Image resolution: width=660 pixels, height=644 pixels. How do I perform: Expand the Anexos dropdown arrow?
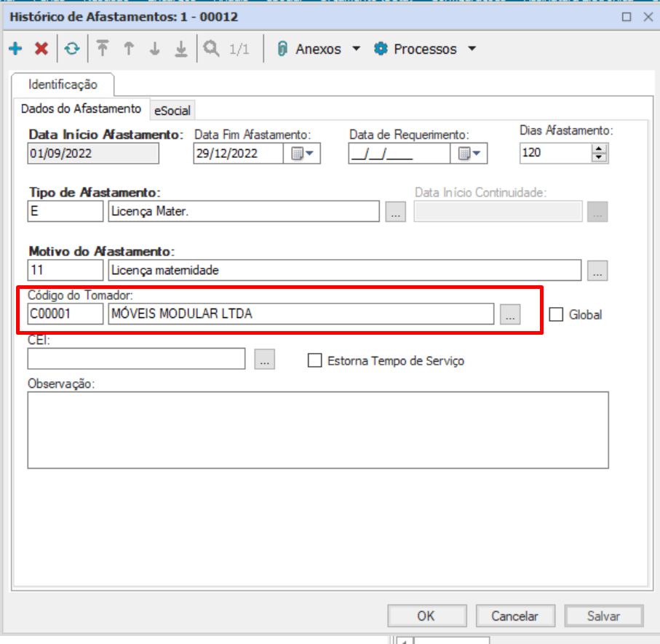[356, 49]
